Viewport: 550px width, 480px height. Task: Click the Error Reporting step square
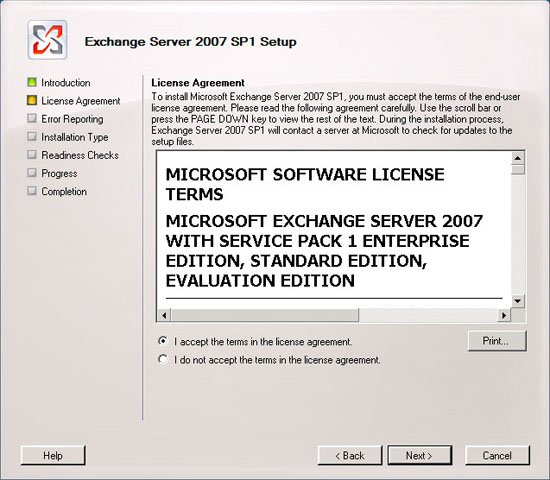click(x=32, y=118)
